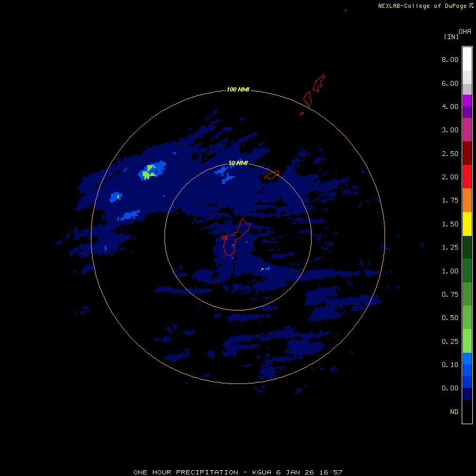Viewport: 476px width, 476px height.
Task: Click the 2.00 legend value
Action: [x=450, y=177]
